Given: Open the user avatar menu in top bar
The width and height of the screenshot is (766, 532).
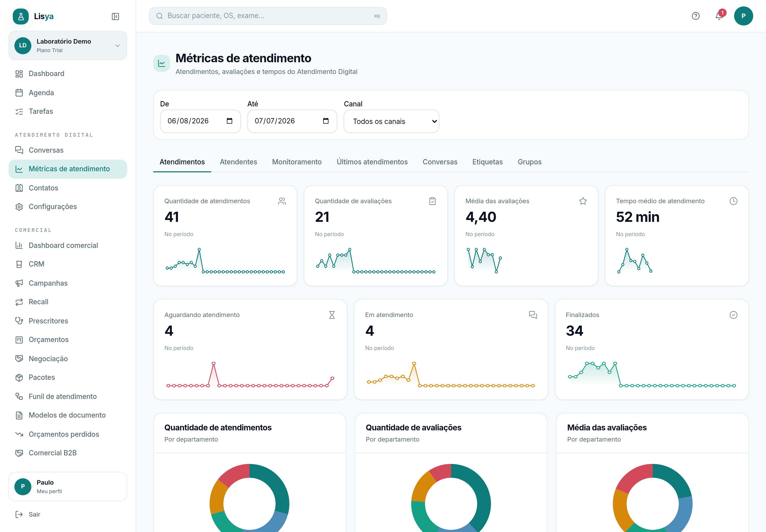Looking at the screenshot, I should (x=743, y=16).
